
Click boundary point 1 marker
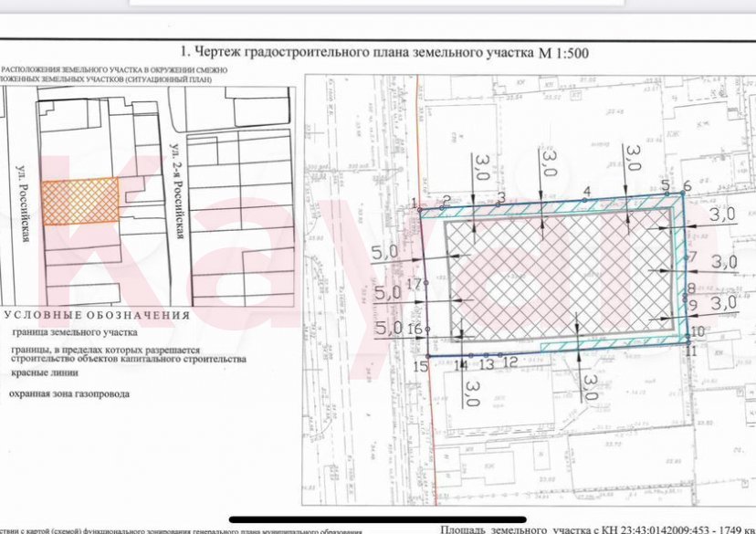tap(419, 207)
